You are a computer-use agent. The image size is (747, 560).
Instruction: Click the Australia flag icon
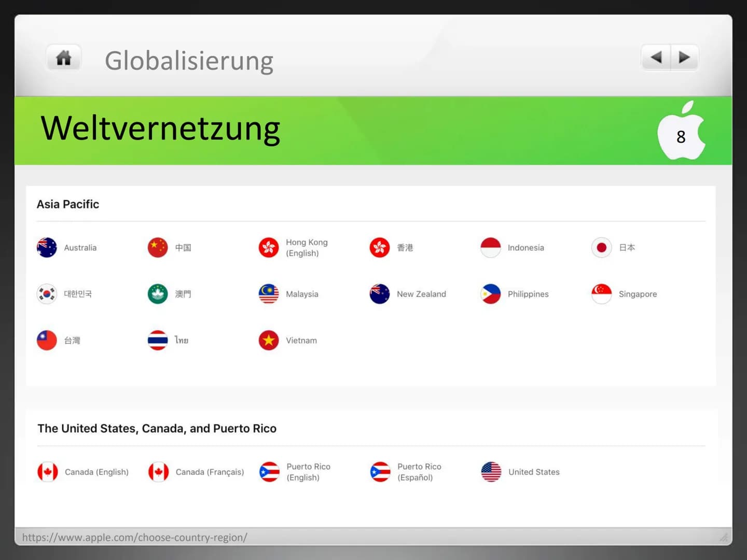click(x=47, y=247)
